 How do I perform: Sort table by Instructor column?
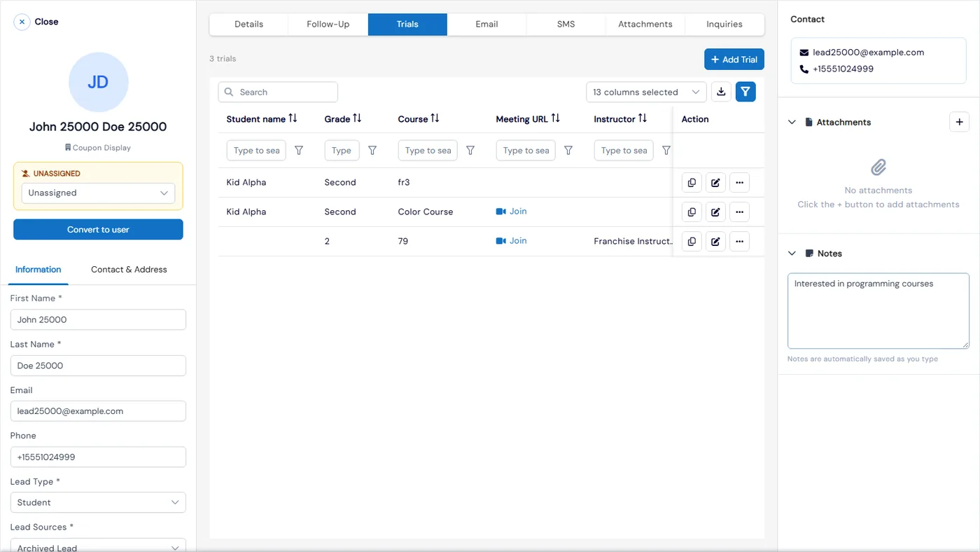pos(642,118)
